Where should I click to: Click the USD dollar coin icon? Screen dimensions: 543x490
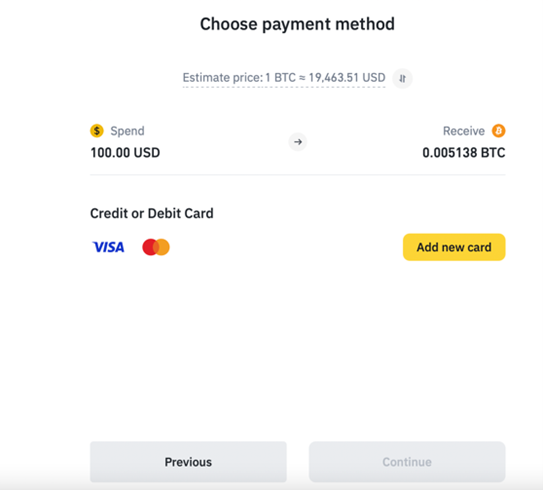[97, 131]
